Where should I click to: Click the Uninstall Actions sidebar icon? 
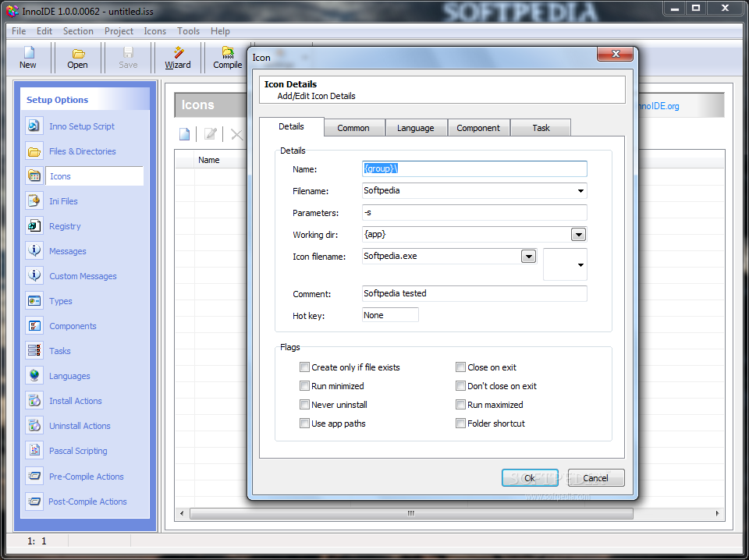[x=34, y=425]
